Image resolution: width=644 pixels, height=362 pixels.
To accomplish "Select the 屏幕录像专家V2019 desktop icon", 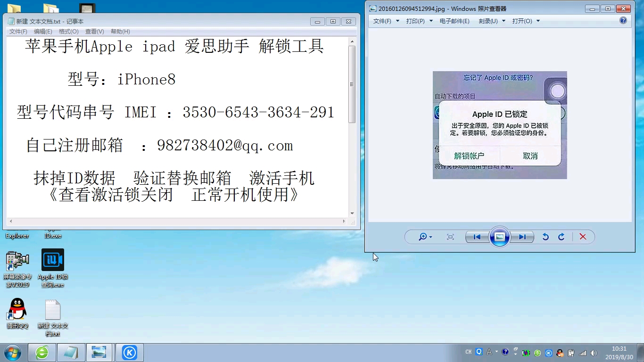I will point(17,269).
